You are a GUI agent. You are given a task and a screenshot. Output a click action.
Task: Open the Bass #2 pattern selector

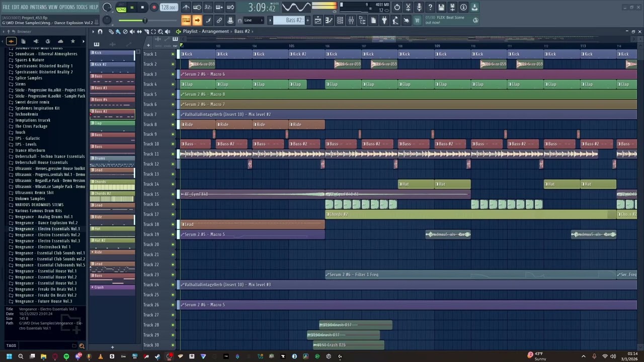[x=290, y=20]
